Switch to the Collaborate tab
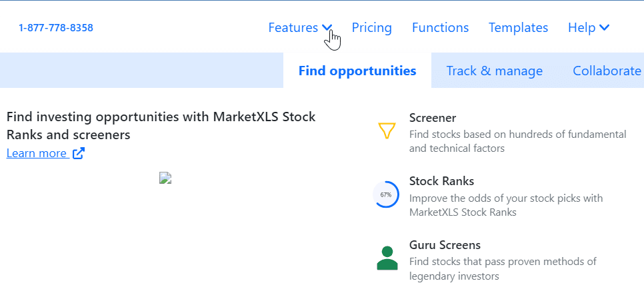The width and height of the screenshot is (644, 289). point(607,71)
